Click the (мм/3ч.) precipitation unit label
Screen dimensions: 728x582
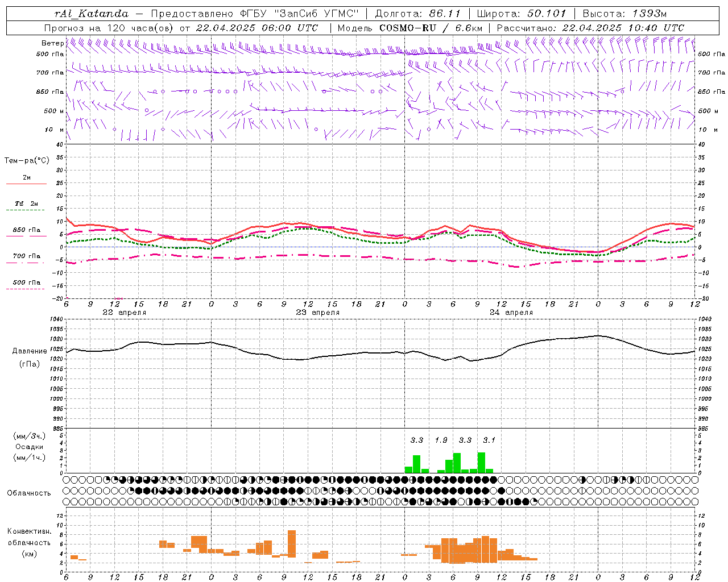(x=30, y=436)
